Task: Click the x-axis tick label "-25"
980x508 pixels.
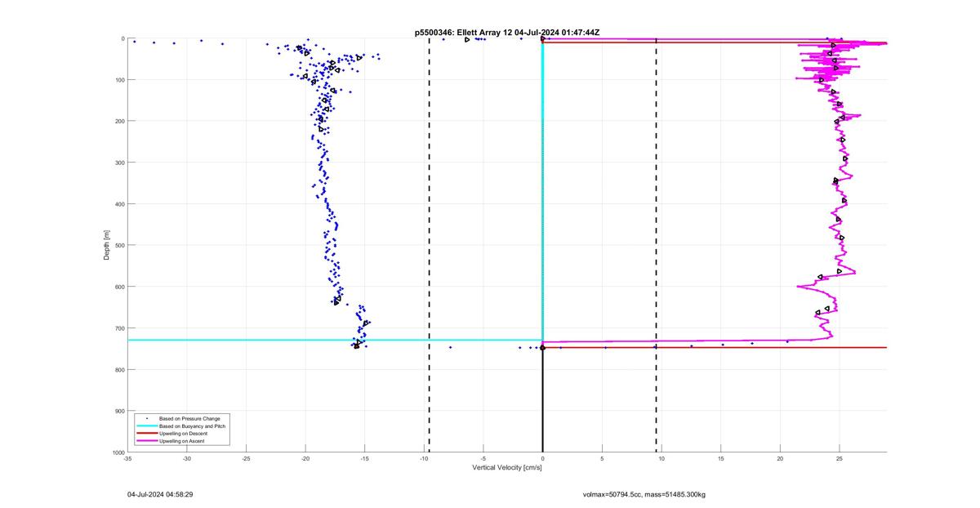Action: click(x=247, y=459)
